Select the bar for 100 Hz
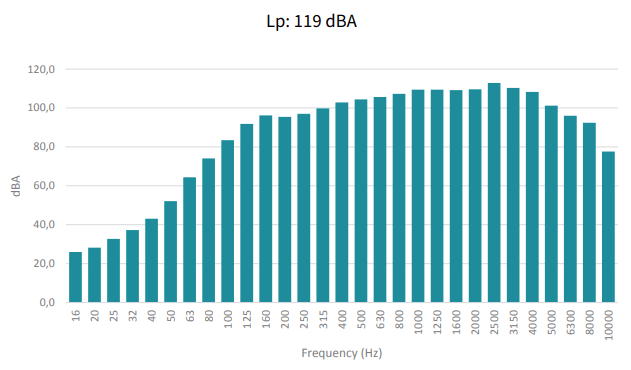This screenshot has height=370, width=631. pos(228,221)
